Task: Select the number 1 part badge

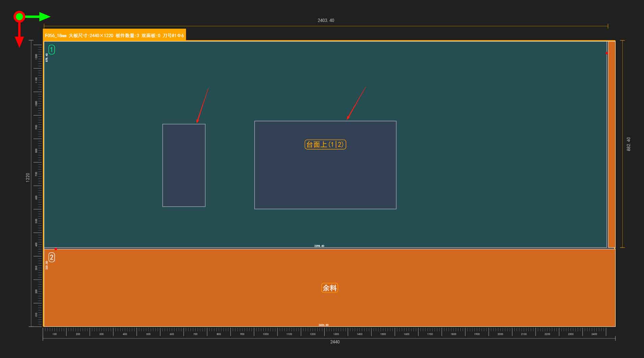Action: [x=52, y=50]
